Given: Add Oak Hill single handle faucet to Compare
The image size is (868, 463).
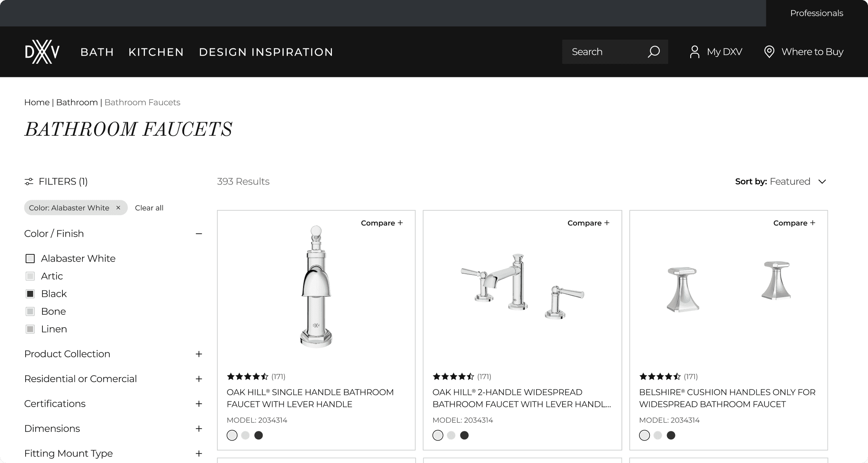Looking at the screenshot, I should [x=381, y=223].
